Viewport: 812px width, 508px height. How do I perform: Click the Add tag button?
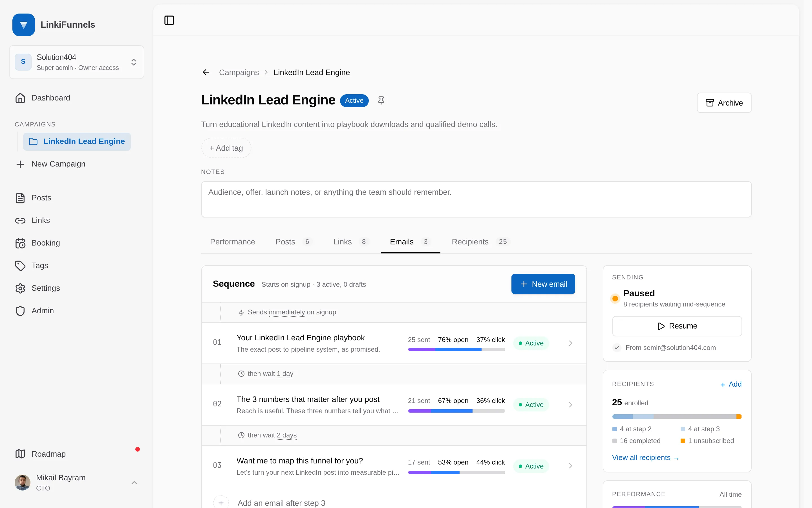tap(226, 148)
